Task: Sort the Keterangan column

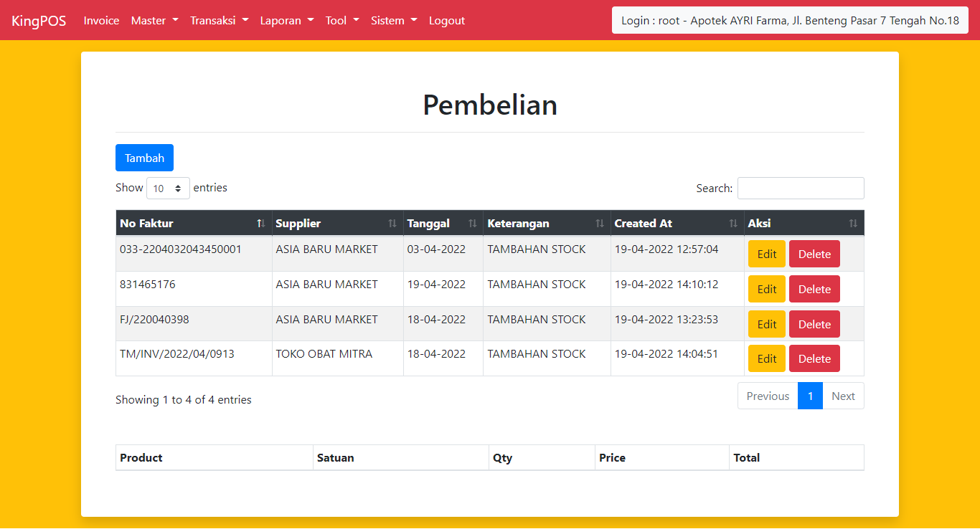Action: pyautogui.click(x=599, y=222)
